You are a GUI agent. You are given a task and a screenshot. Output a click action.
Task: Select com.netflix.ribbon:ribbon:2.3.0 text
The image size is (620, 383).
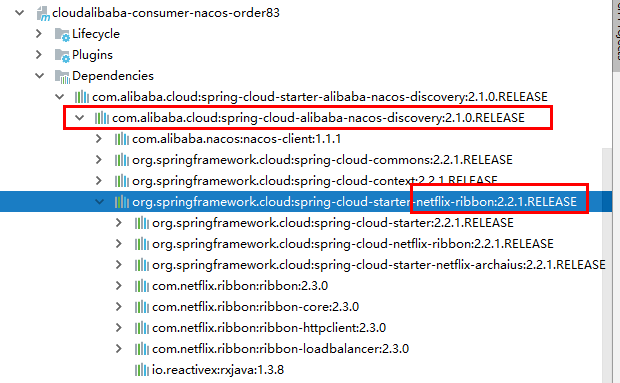pyautogui.click(x=240, y=286)
